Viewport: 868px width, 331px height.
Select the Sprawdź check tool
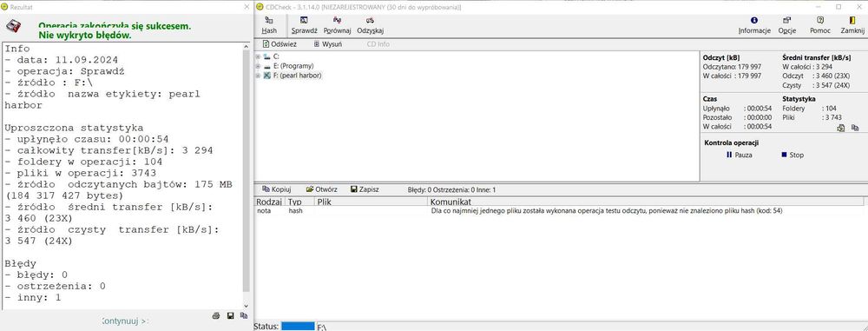[x=304, y=25]
